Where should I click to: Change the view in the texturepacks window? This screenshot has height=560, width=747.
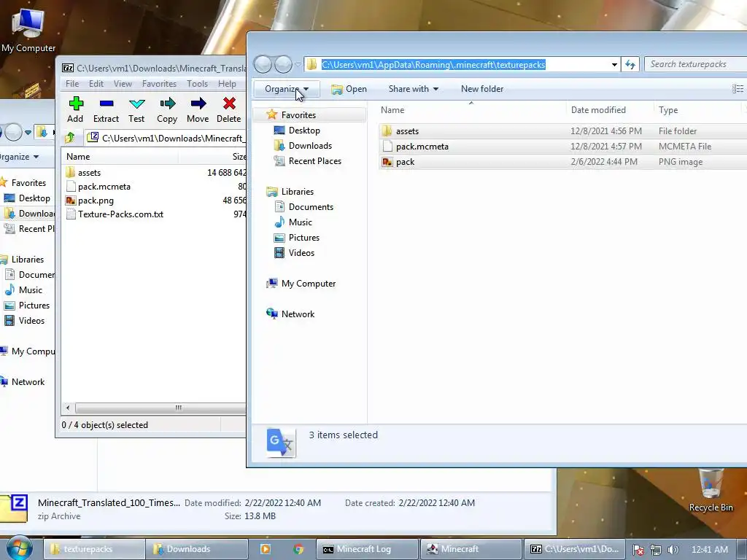tap(738, 89)
